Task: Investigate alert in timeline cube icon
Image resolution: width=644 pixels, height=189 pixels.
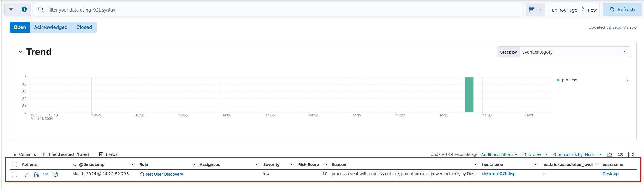Action: tap(55, 174)
